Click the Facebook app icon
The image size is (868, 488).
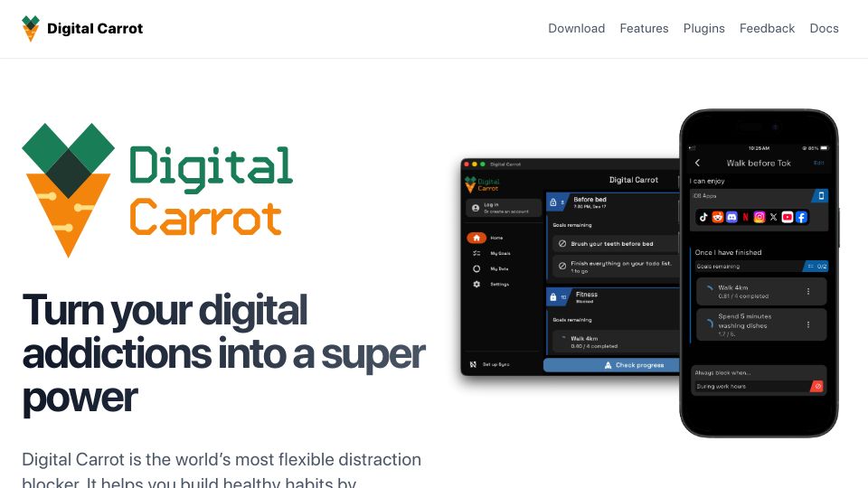801,218
